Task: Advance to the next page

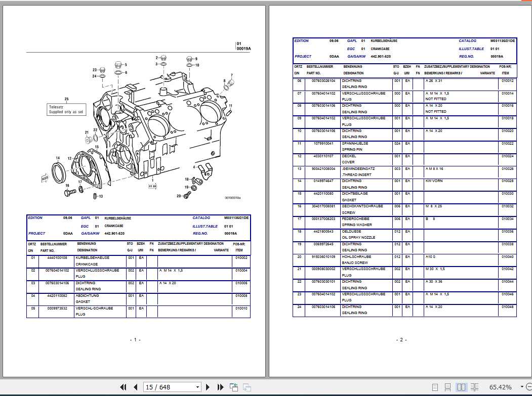Action: [x=208, y=386]
